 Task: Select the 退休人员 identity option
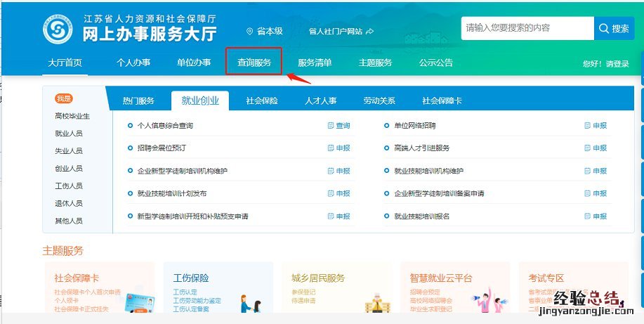click(x=69, y=203)
